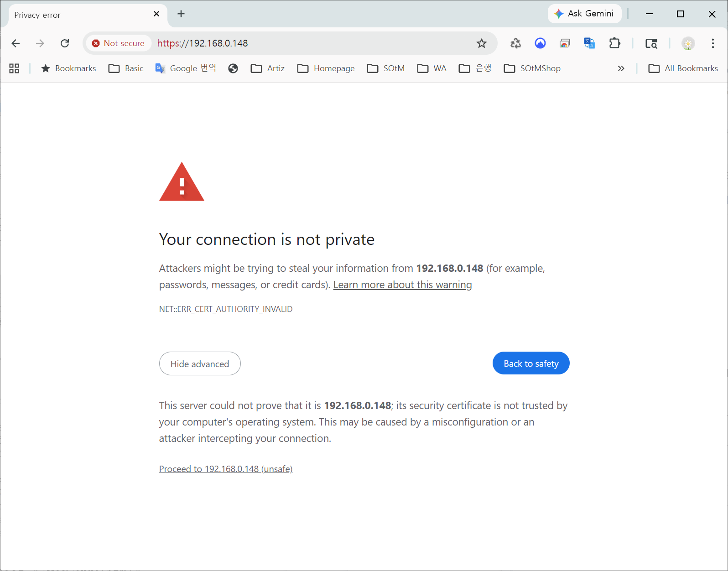This screenshot has width=728, height=571.
Task: Open the apps grid icon in bookmarks bar
Action: (x=14, y=68)
